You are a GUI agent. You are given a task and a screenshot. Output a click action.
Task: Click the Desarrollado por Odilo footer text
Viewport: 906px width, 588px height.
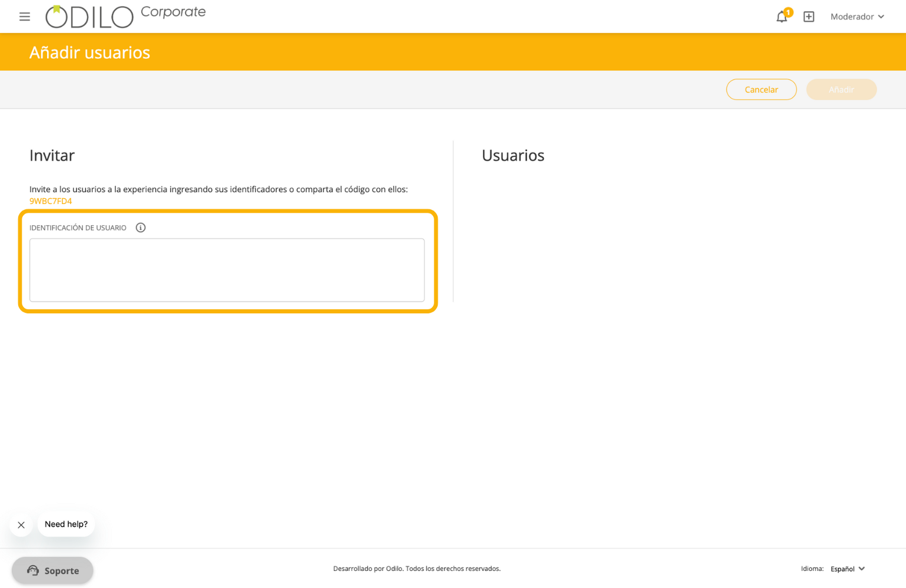coord(417,569)
